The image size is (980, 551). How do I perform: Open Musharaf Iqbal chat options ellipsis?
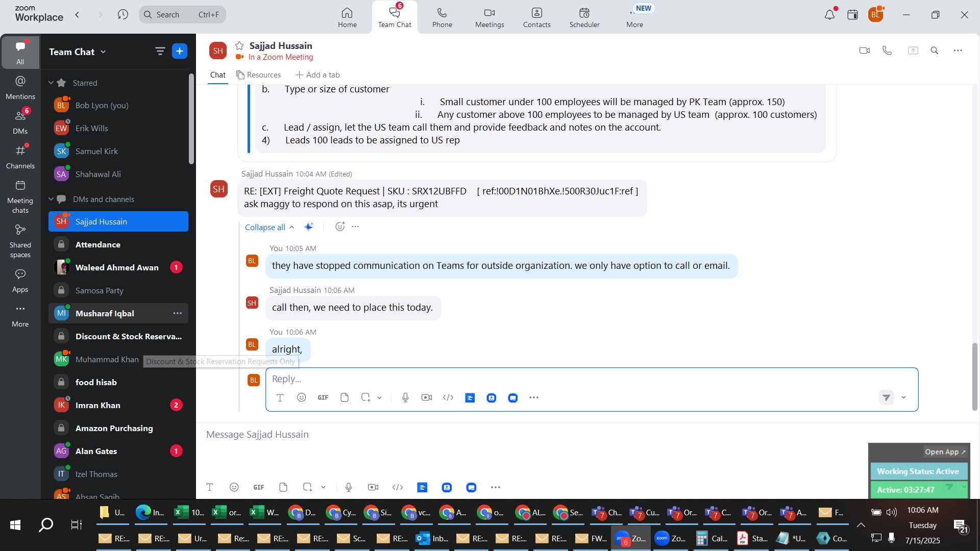(178, 313)
